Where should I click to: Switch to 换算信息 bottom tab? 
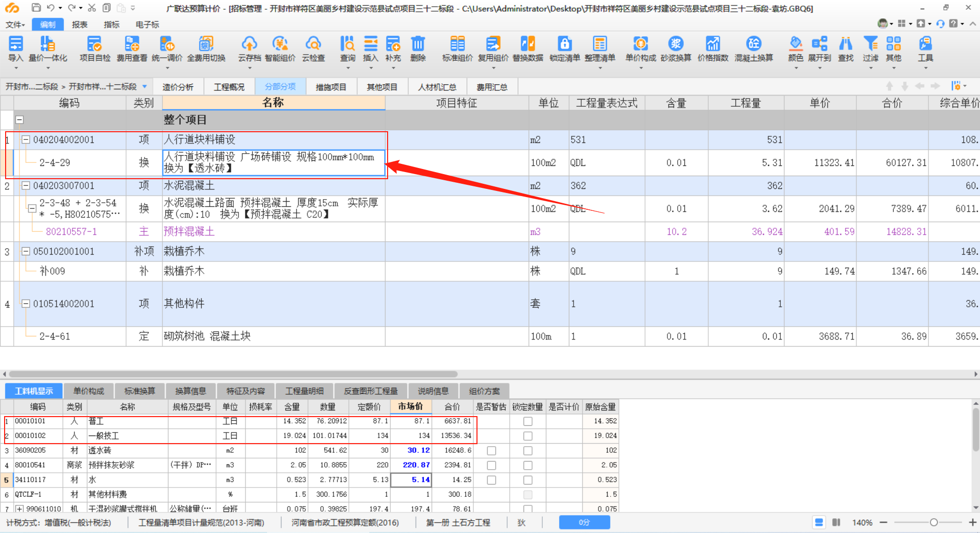coord(190,391)
